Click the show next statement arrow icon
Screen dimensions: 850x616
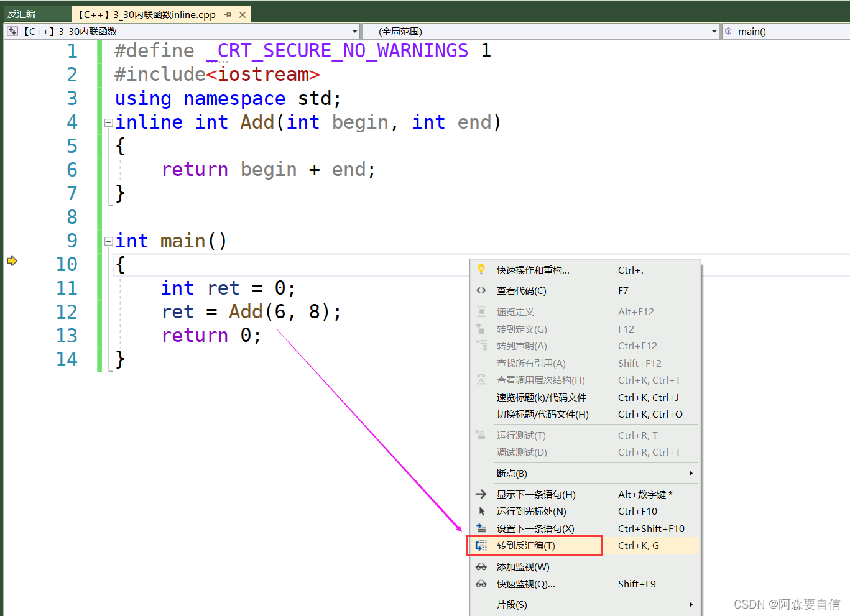click(x=481, y=494)
